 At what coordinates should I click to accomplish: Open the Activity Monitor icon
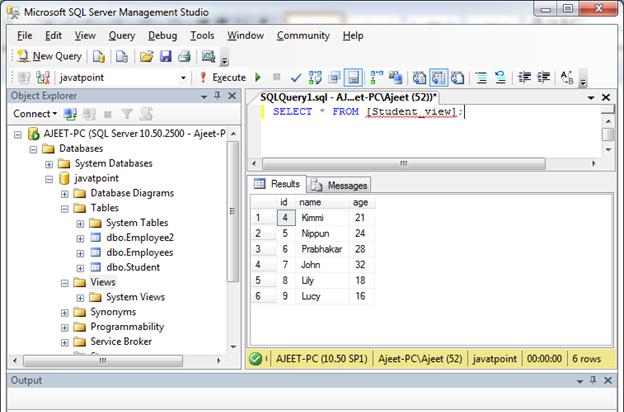(208, 57)
